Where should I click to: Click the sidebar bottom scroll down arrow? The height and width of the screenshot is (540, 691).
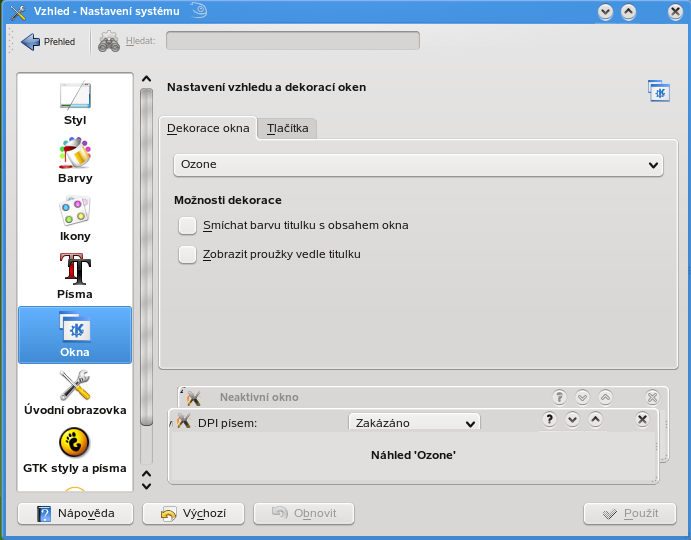tap(146, 486)
